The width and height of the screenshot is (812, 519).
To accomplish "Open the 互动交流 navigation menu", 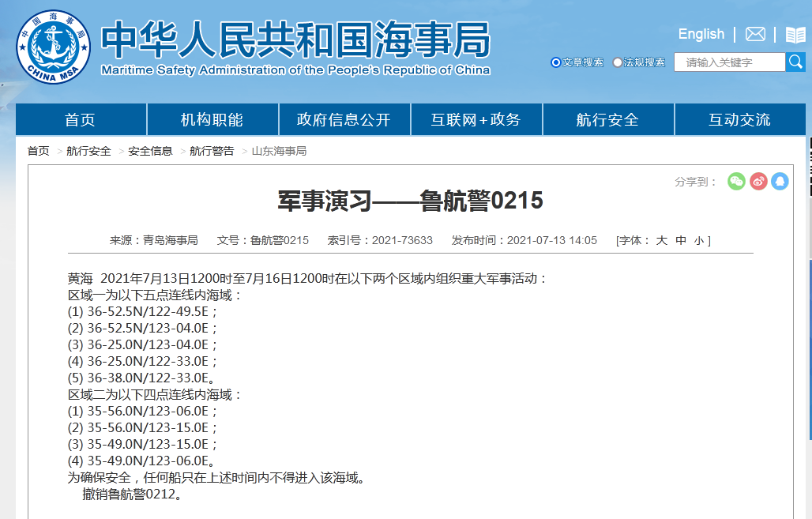I will (739, 120).
